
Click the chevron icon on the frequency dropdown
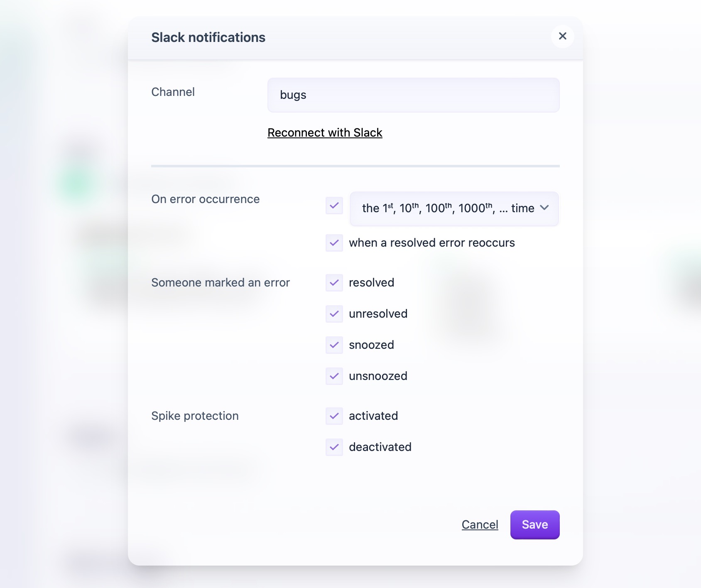[x=545, y=209]
